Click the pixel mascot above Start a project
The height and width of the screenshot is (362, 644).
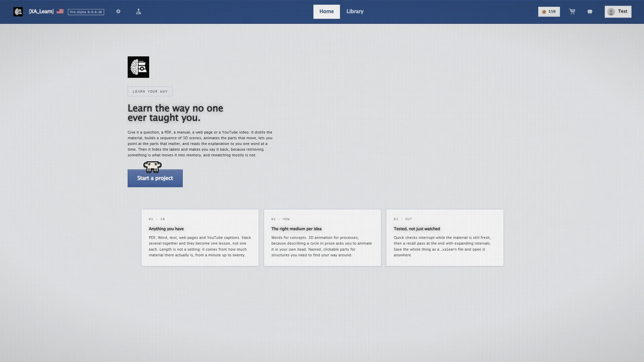tap(153, 166)
